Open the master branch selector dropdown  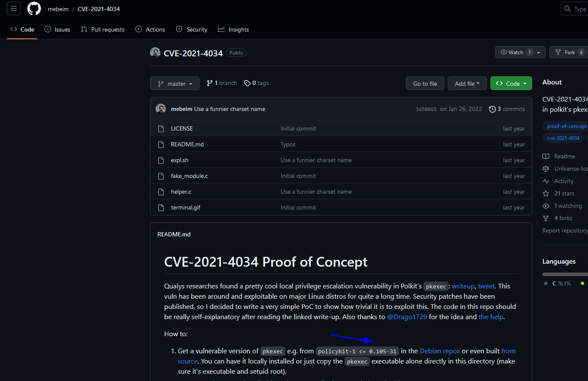pos(175,83)
